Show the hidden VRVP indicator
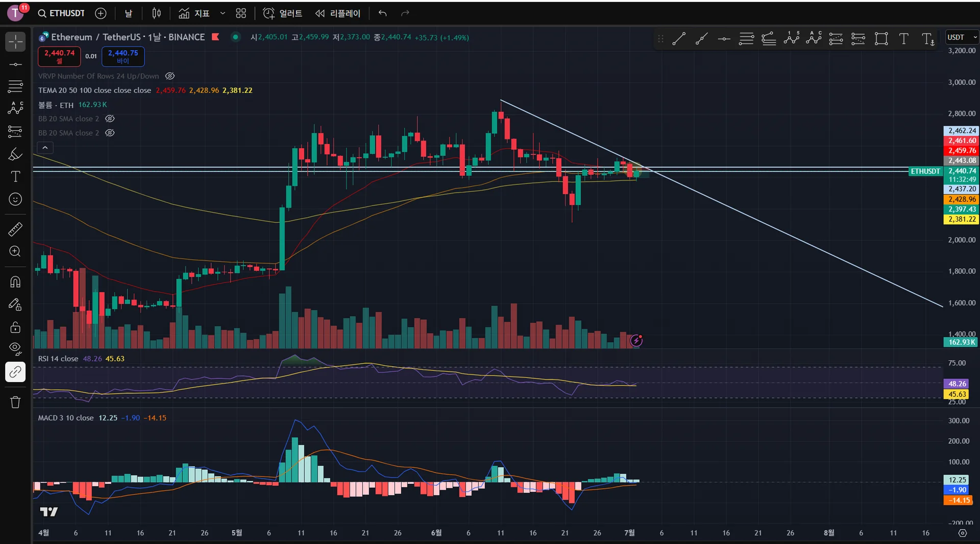 click(x=170, y=76)
